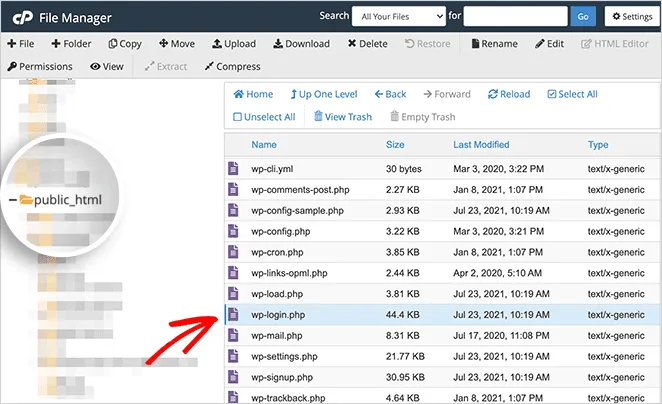The image size is (662, 404).
Task: Click the 30 bytes size cell
Action: point(404,169)
